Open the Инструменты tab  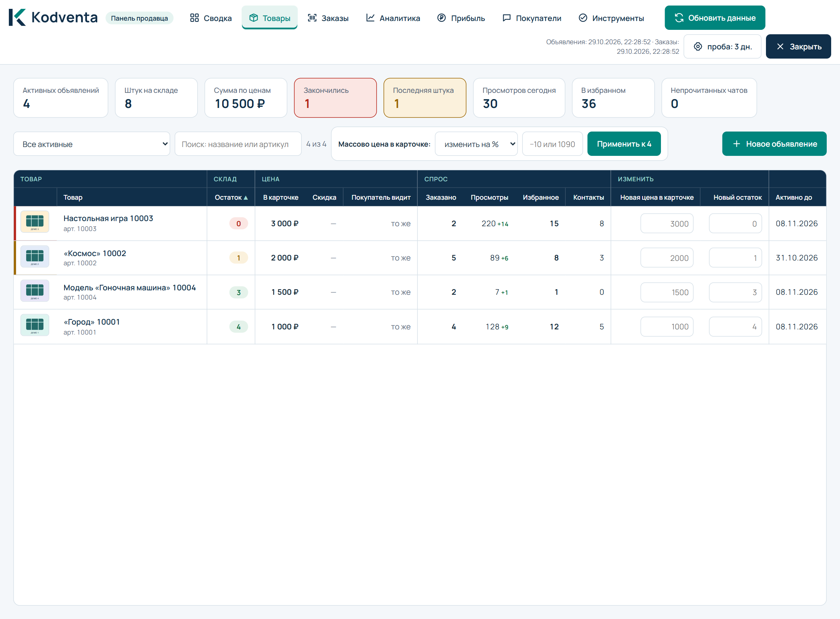611,18
